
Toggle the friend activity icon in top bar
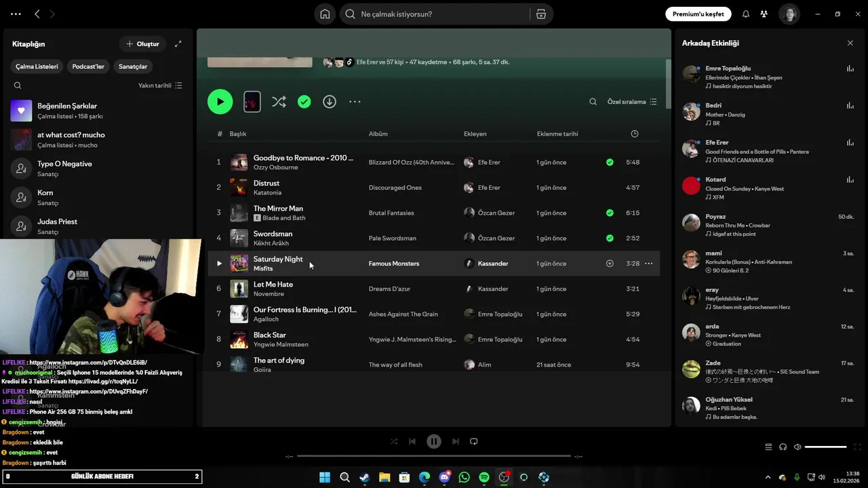pyautogui.click(x=764, y=14)
